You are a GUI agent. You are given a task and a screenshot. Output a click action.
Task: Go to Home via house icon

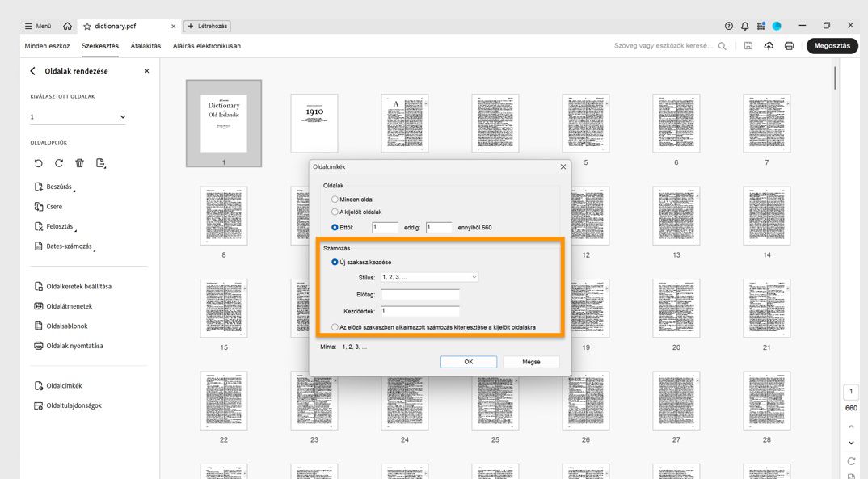point(68,26)
